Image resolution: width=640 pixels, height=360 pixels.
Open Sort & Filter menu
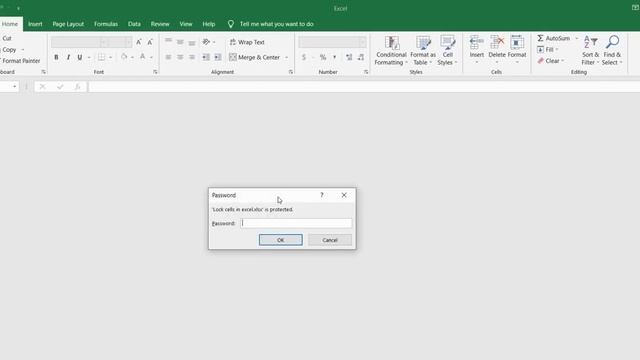tap(590, 51)
